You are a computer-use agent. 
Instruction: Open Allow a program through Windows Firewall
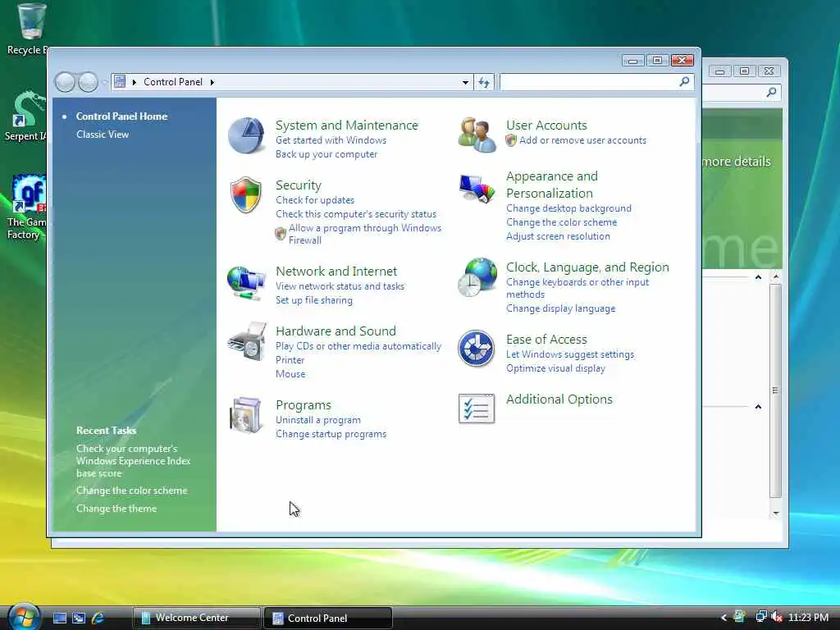click(x=365, y=234)
